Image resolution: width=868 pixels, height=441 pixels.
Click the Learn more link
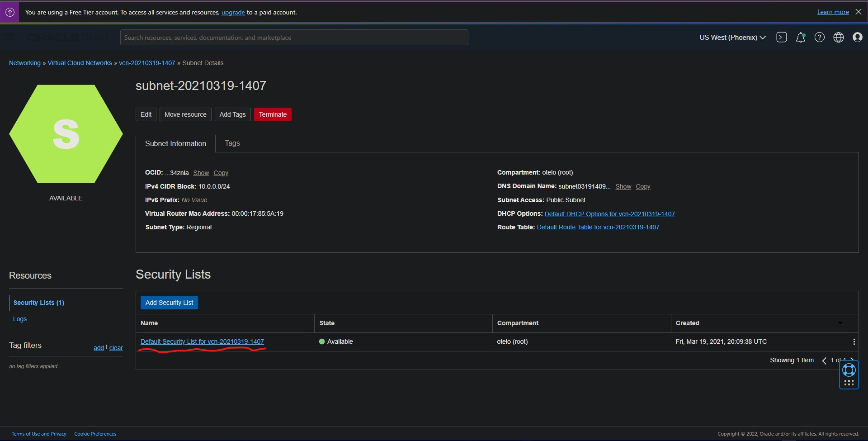pos(833,12)
